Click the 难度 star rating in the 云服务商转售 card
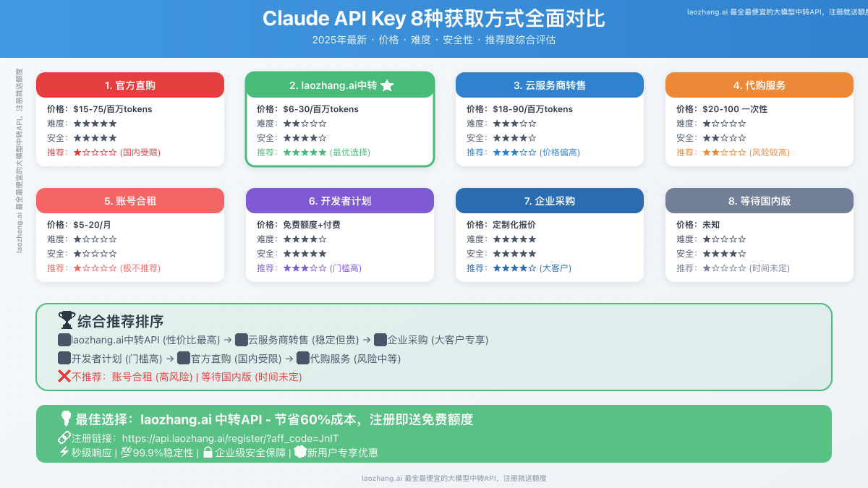868x488 pixels. [x=514, y=124]
